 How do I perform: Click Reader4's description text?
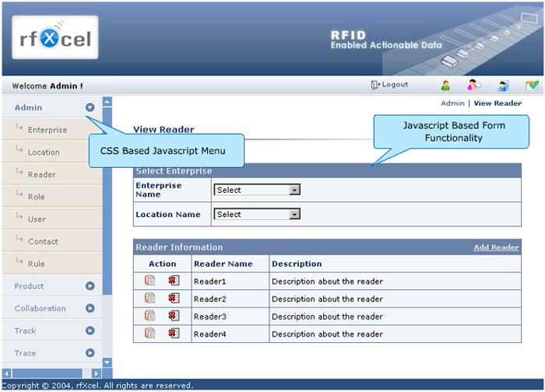point(327,334)
